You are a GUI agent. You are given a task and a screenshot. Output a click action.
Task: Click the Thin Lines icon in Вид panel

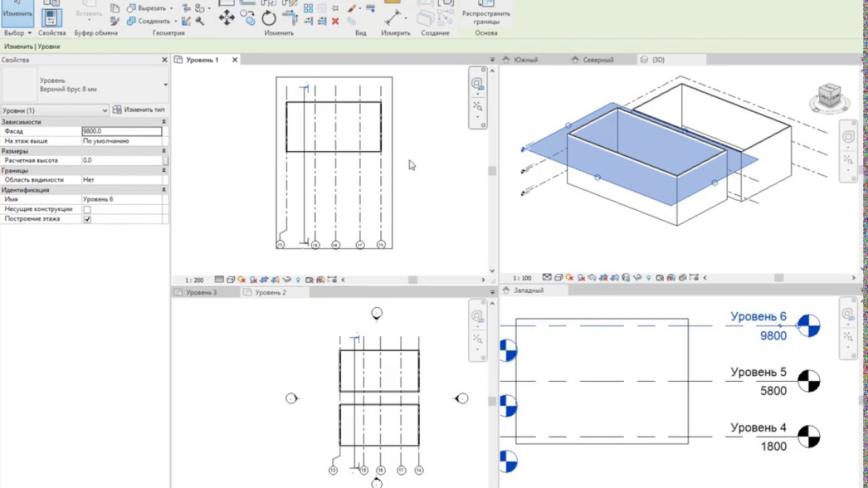(370, 8)
